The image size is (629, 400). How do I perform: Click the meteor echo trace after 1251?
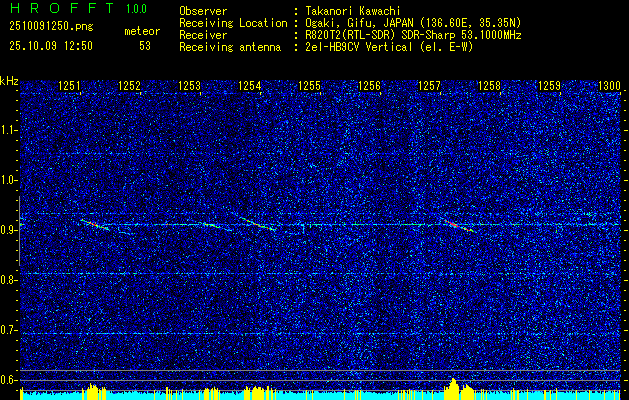(95, 225)
